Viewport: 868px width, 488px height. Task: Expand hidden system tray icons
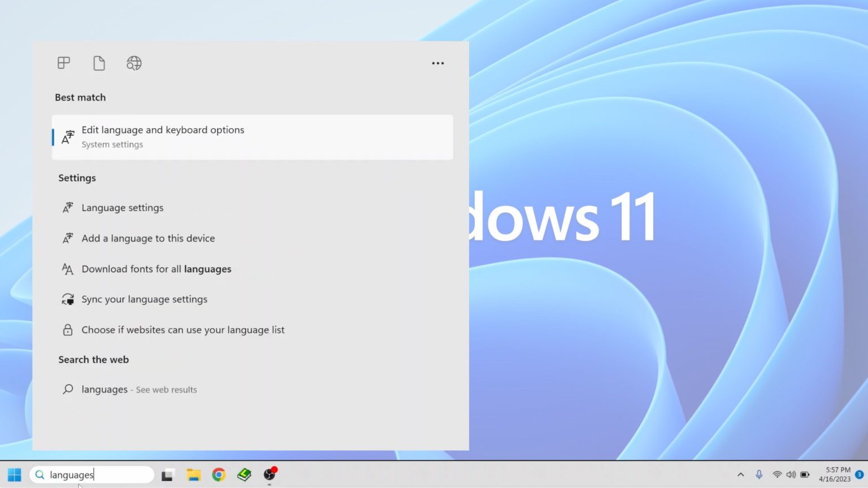[x=740, y=474]
